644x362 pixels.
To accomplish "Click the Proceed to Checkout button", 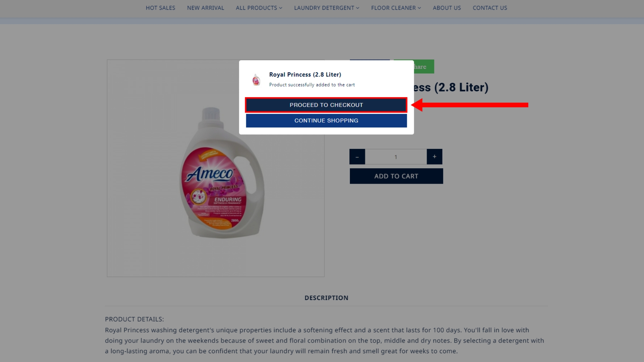I will click(326, 105).
